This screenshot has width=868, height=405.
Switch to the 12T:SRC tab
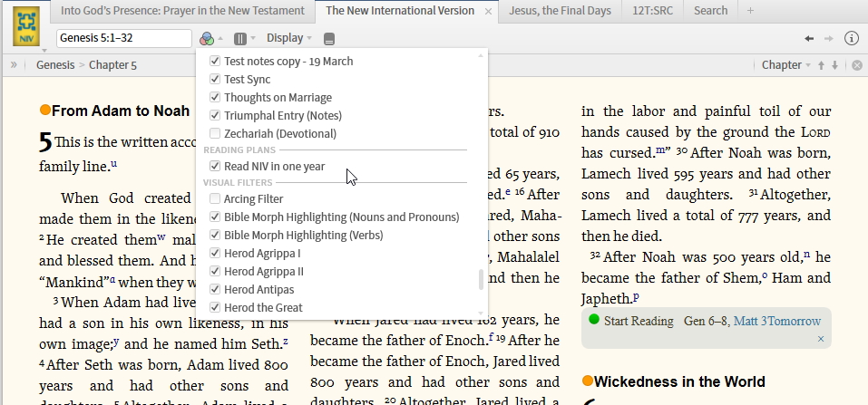pyautogui.click(x=652, y=11)
